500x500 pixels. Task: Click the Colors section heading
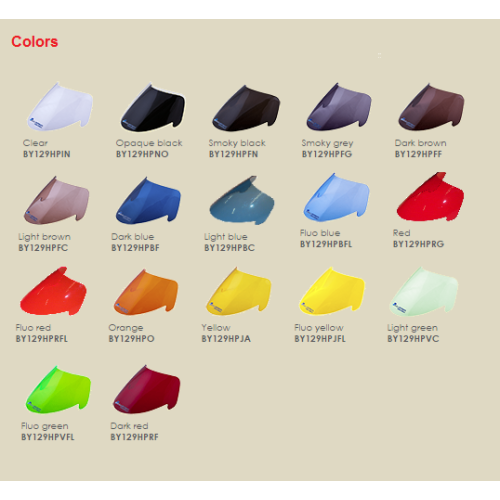[x=35, y=42]
